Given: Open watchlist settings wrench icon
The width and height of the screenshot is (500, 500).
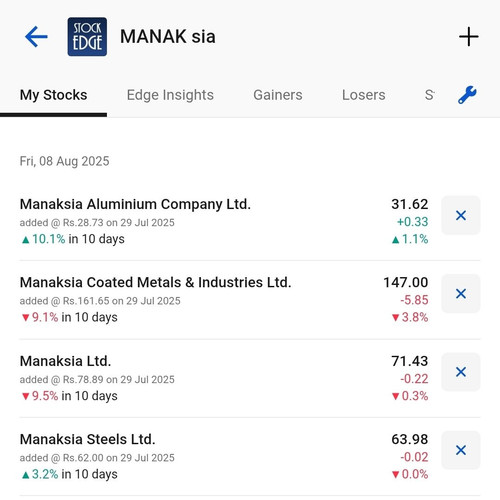Looking at the screenshot, I should pos(467,95).
